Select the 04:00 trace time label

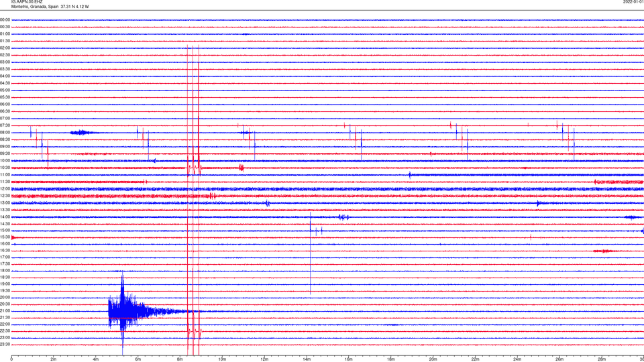(x=5, y=76)
